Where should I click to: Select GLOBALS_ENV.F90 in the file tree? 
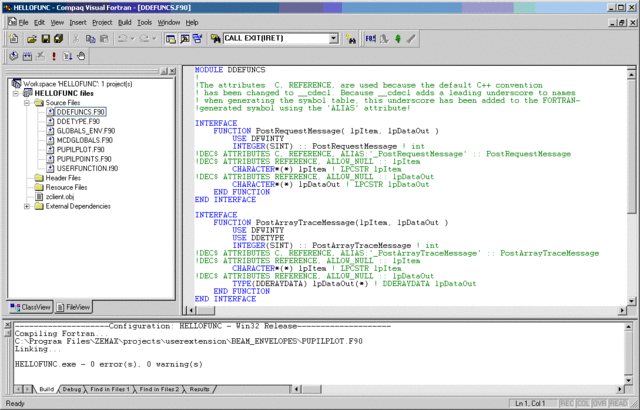tap(86, 131)
